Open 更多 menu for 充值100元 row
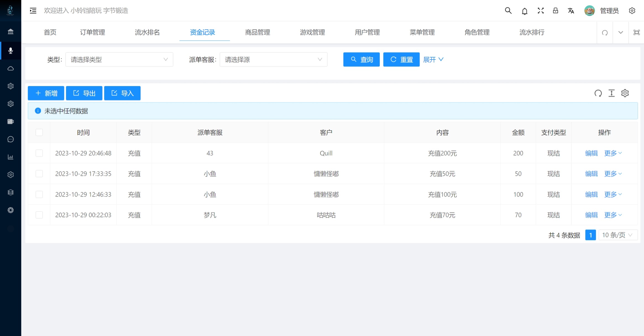 coord(613,194)
